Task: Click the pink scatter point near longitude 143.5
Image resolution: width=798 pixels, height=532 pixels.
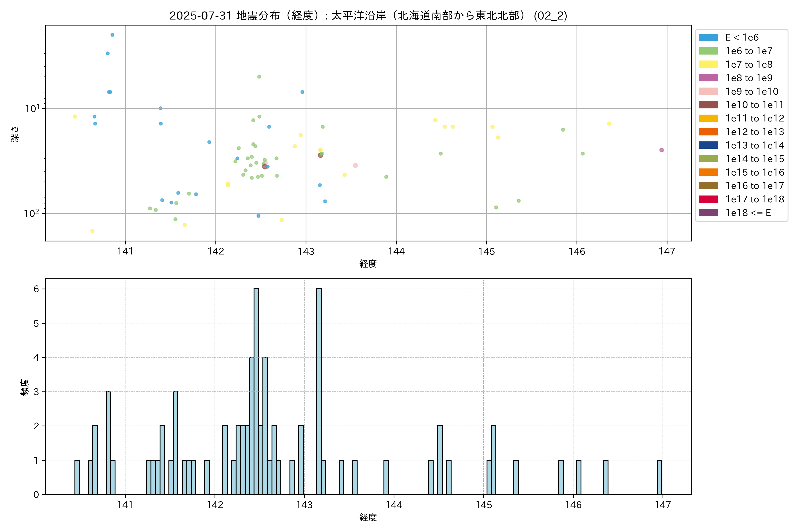Action: (355, 166)
